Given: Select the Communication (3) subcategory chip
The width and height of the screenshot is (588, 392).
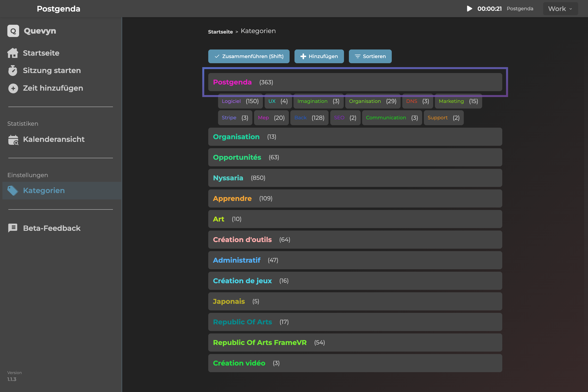Looking at the screenshot, I should 392,118.
